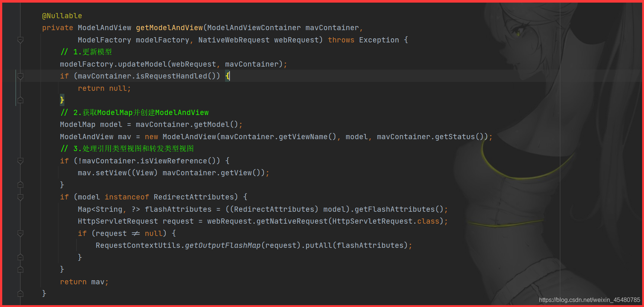Click the getViewName() call
The width and height of the screenshot is (644, 307).
[x=308, y=137]
